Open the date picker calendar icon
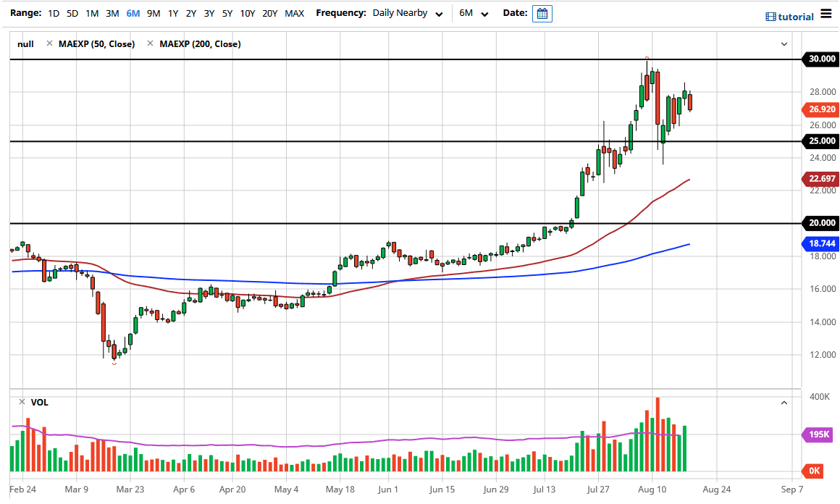 click(542, 13)
